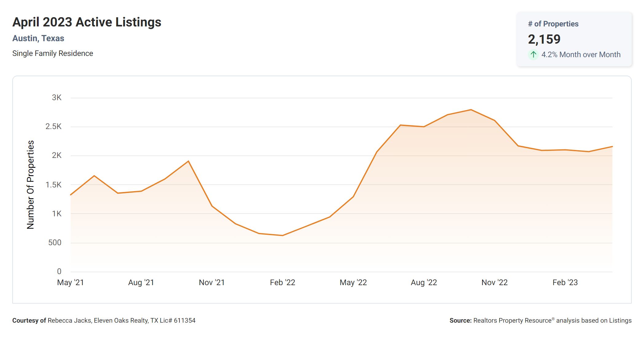This screenshot has height=338, width=644.
Task: Select the Aug '21 x-axis label
Action: [141, 282]
